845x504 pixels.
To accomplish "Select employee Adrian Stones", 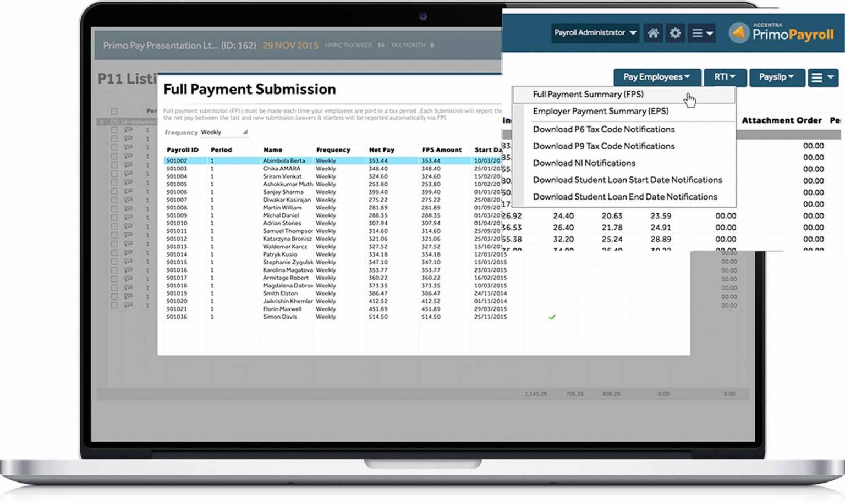I will tap(282, 223).
